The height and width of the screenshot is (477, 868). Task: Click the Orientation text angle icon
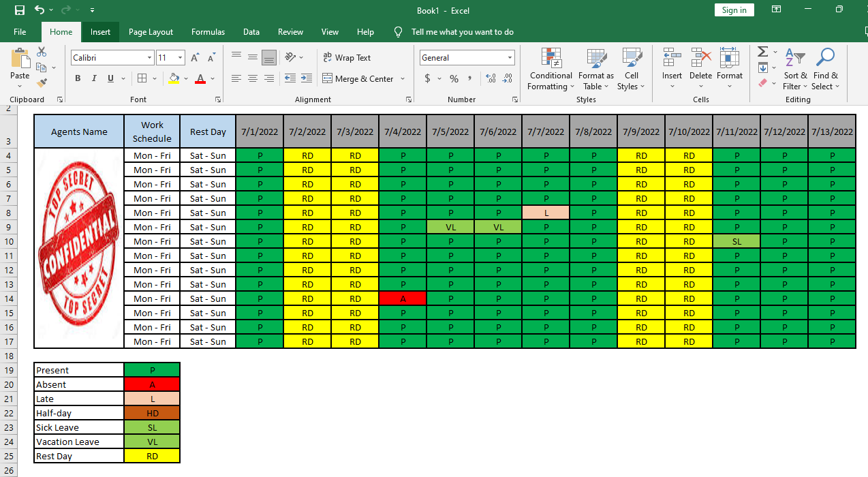click(x=290, y=57)
